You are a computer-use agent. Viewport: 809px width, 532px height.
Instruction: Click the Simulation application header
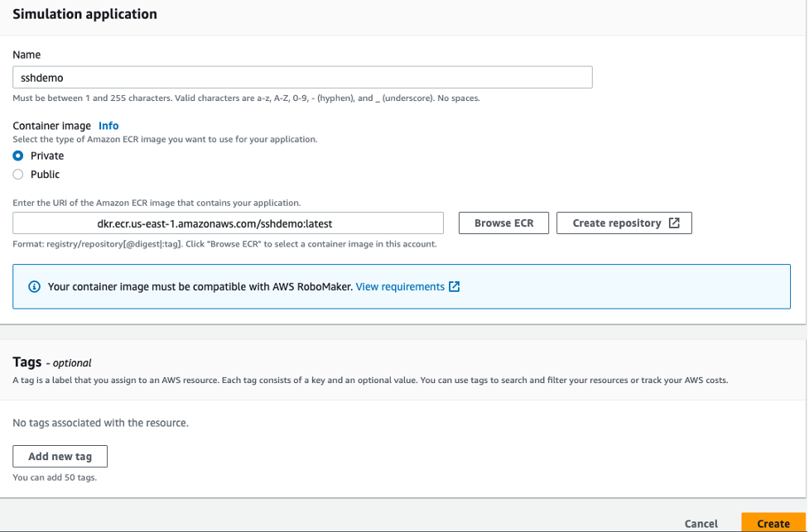point(86,14)
